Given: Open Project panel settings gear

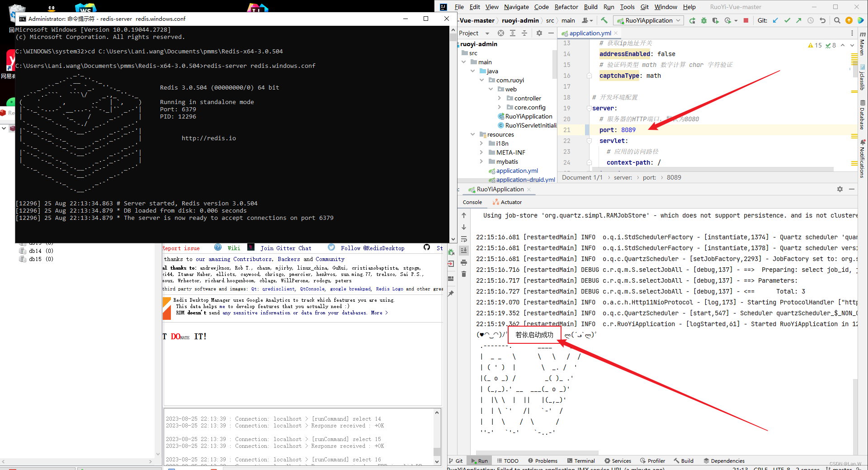Looking at the screenshot, I should pyautogui.click(x=539, y=33).
